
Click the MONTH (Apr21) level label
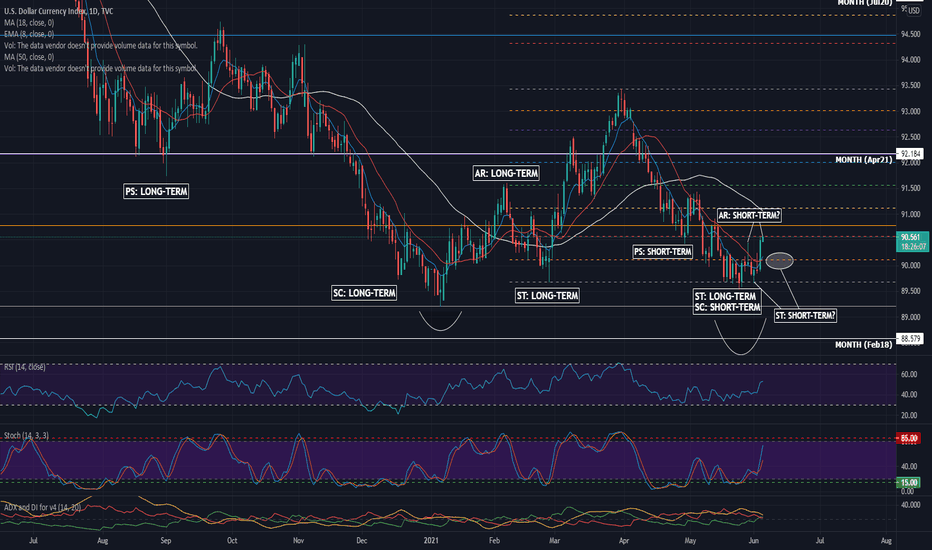[x=864, y=160]
